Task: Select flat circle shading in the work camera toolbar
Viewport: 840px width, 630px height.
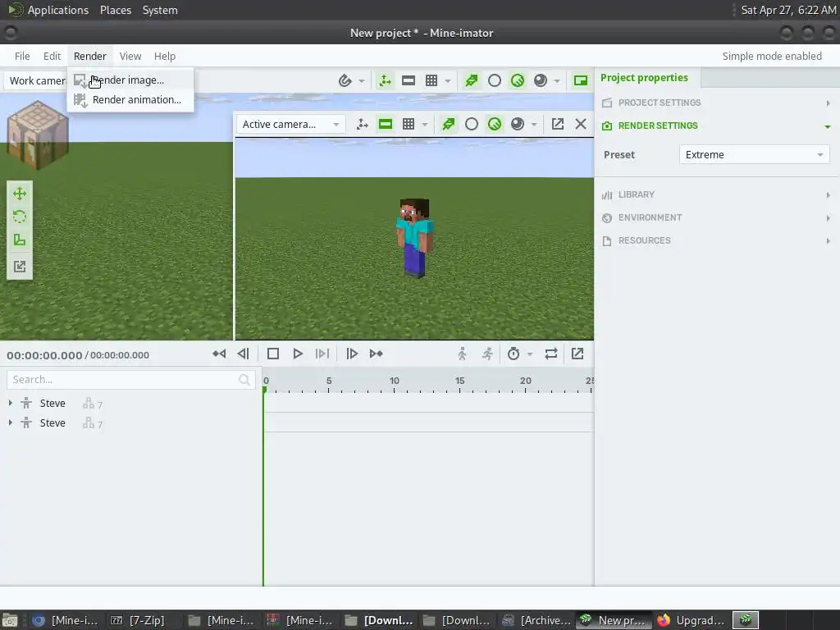Action: (x=495, y=81)
